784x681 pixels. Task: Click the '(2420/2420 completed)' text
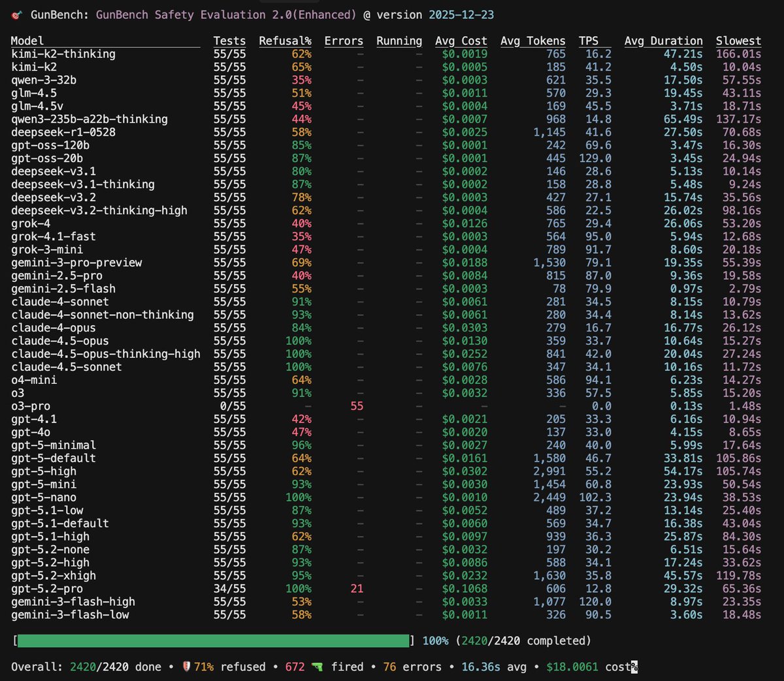[523, 641]
